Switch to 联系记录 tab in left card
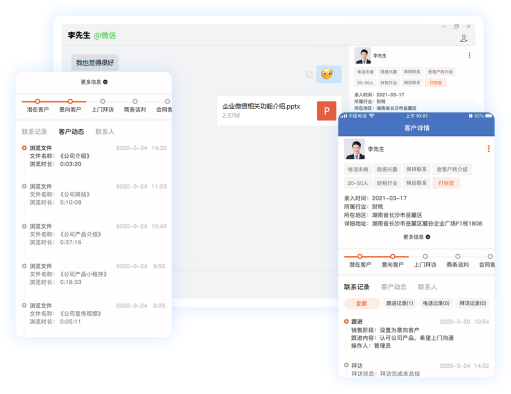This screenshot has width=511, height=394. pyautogui.click(x=34, y=132)
